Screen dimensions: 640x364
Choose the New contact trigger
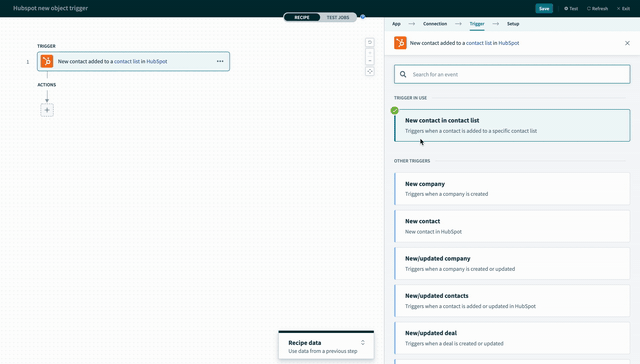(512, 226)
